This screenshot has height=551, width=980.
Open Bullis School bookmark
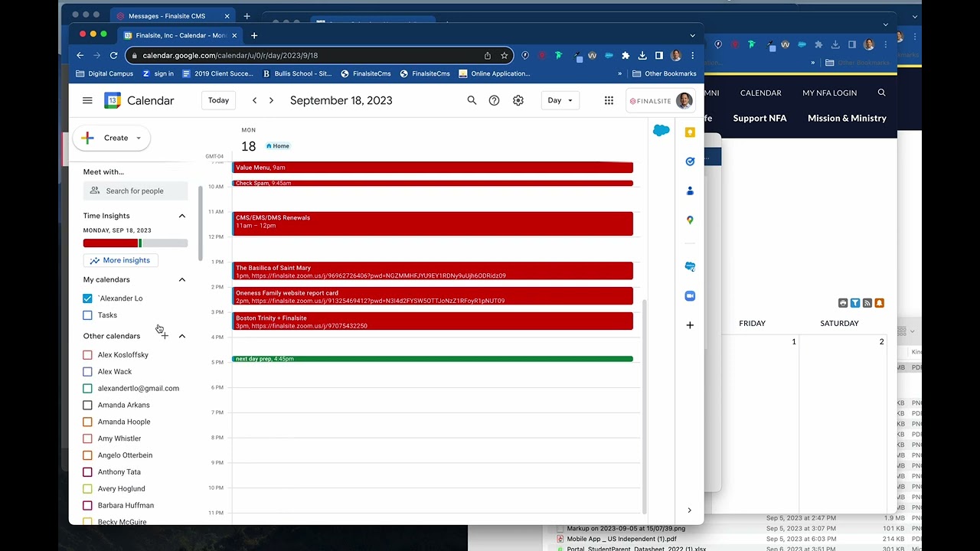coord(297,73)
